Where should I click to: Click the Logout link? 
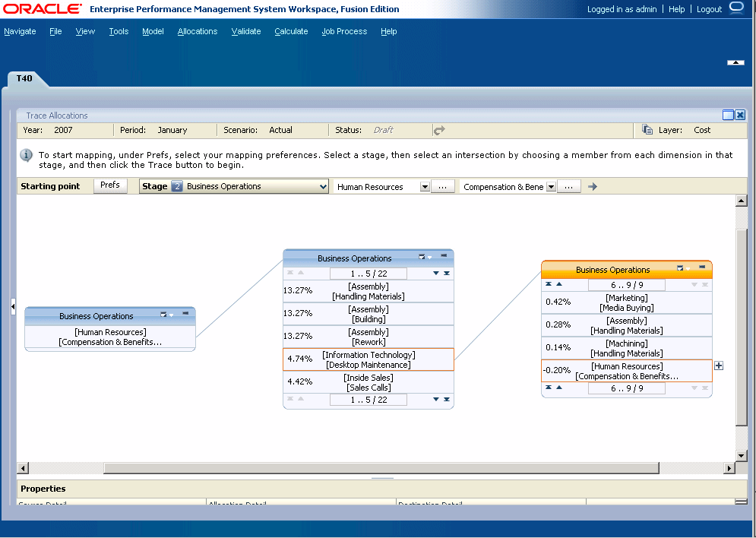tap(709, 9)
